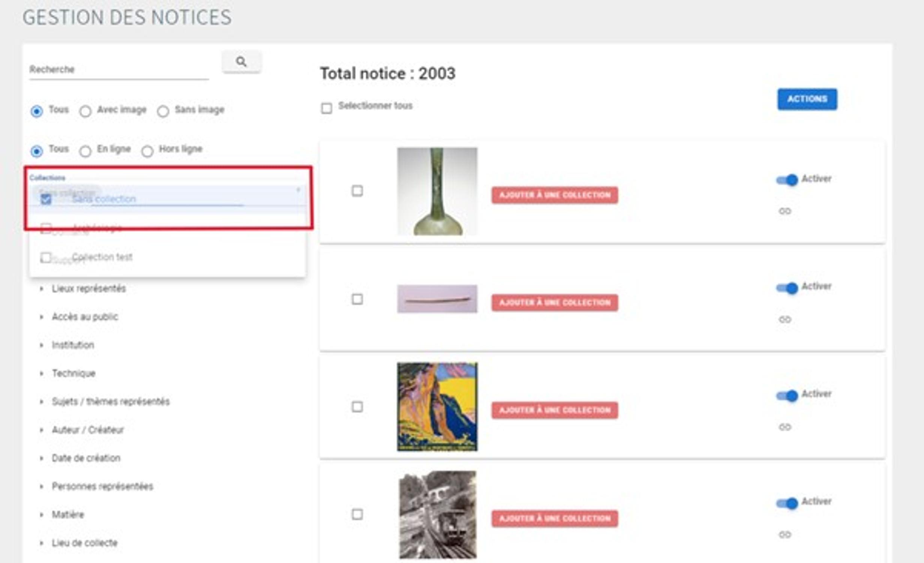This screenshot has width=924, height=563.
Task: Uncheck Sans collection in dropdown list
Action: [x=46, y=199]
